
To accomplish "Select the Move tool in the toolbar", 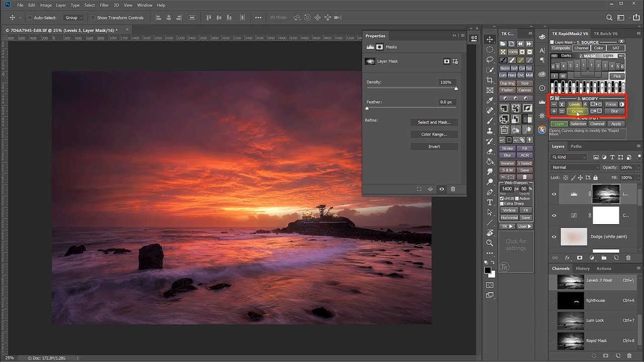I will (x=490, y=39).
